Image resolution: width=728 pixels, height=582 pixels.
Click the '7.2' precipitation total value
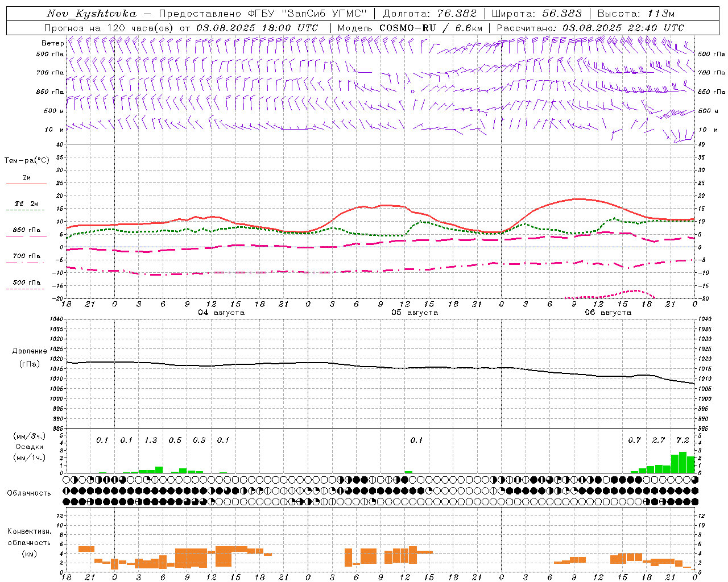click(x=682, y=440)
